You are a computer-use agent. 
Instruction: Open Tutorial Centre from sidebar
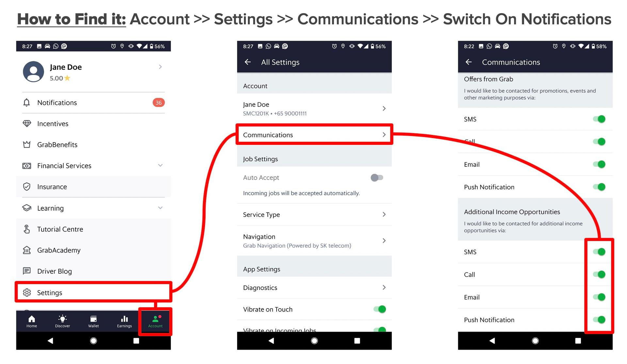tap(61, 229)
